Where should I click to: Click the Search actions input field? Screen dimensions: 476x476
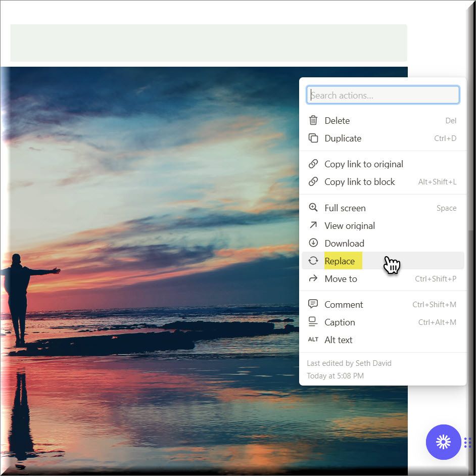click(x=383, y=95)
